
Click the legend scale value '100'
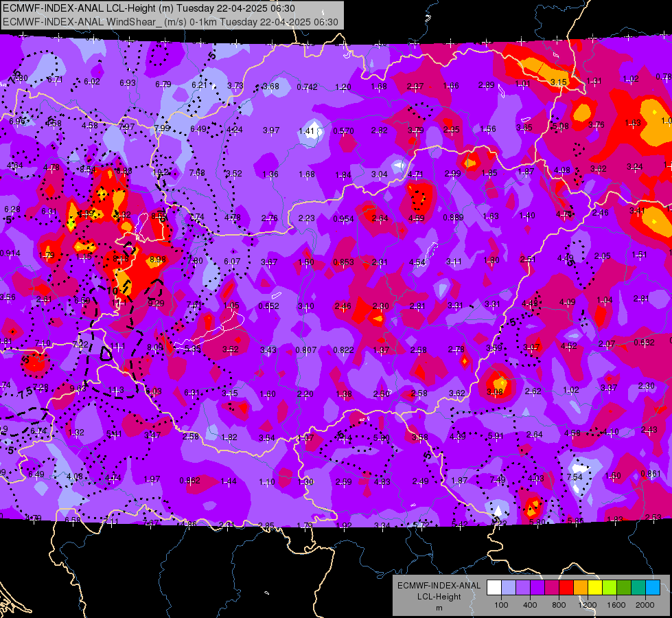pos(501,605)
